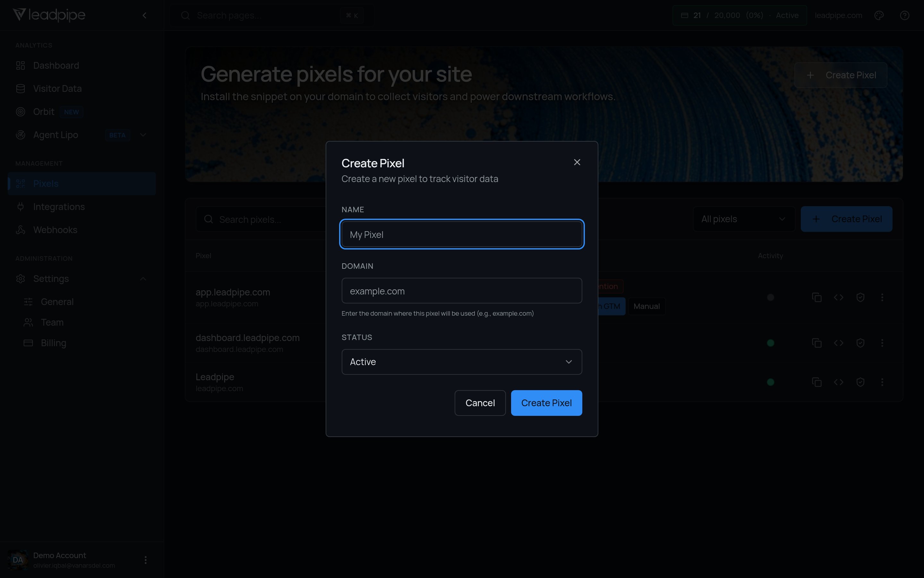
Task: Click the usage 21 / 20,000 Active badge
Action: pos(740,16)
